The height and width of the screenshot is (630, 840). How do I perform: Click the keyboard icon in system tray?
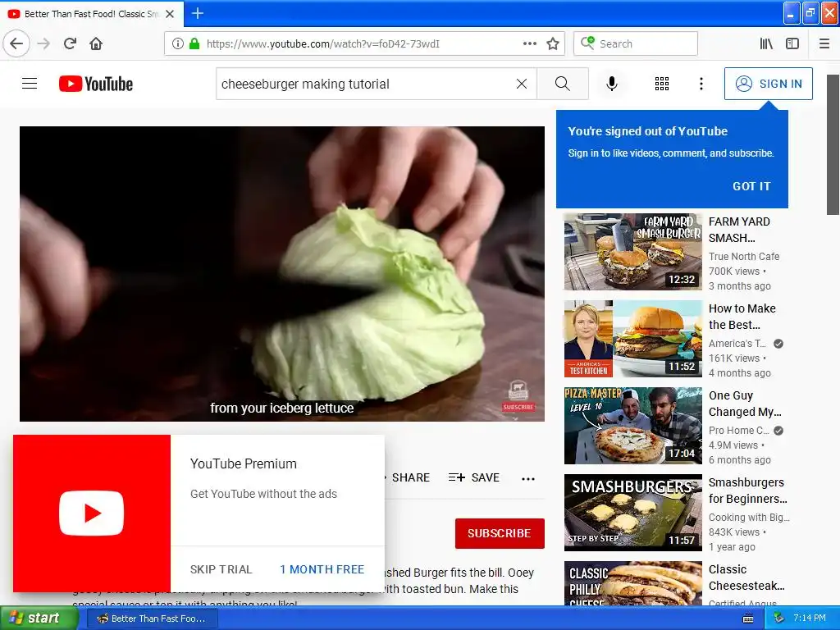click(748, 619)
